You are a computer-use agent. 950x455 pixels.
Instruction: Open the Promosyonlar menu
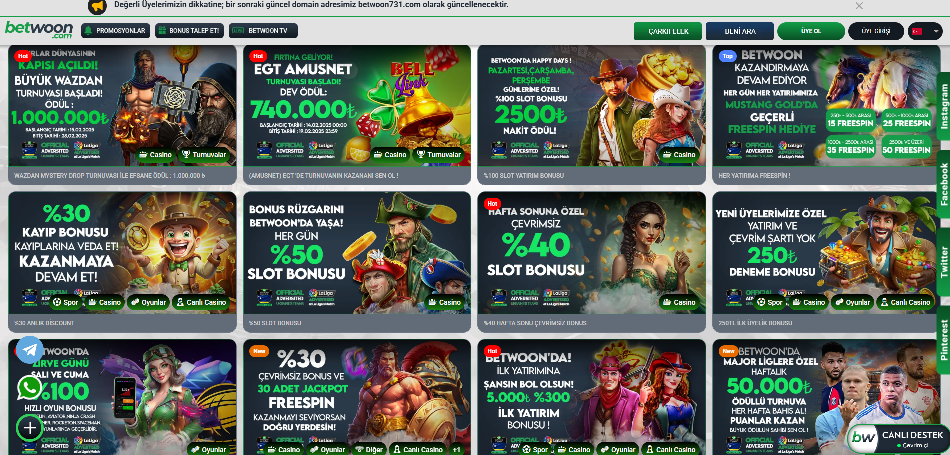[x=115, y=30]
